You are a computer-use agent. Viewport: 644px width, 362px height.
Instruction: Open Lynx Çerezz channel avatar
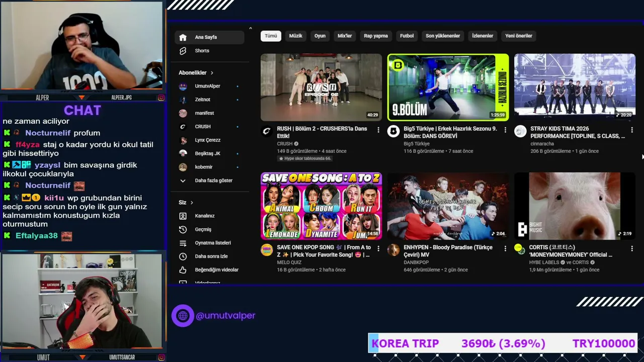(x=183, y=140)
